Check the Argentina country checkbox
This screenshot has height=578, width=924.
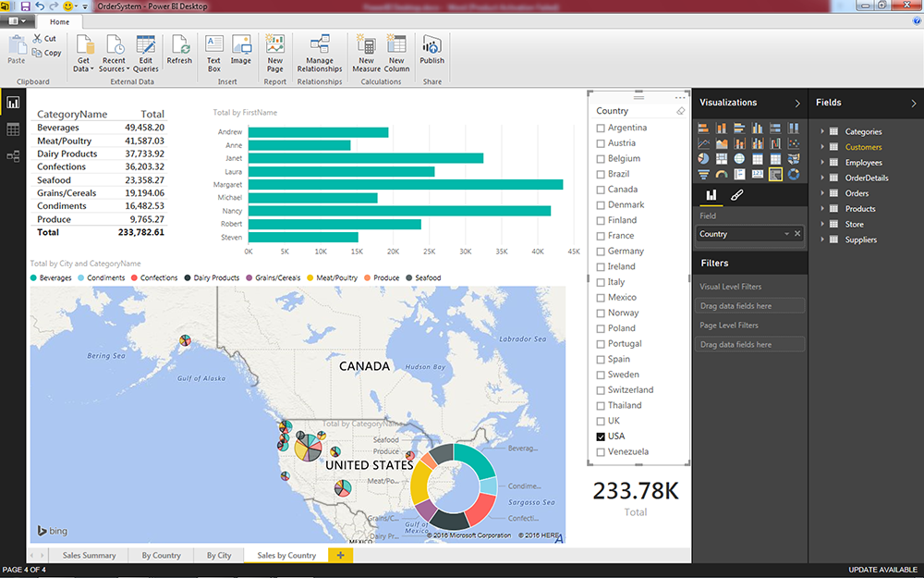pyautogui.click(x=601, y=128)
